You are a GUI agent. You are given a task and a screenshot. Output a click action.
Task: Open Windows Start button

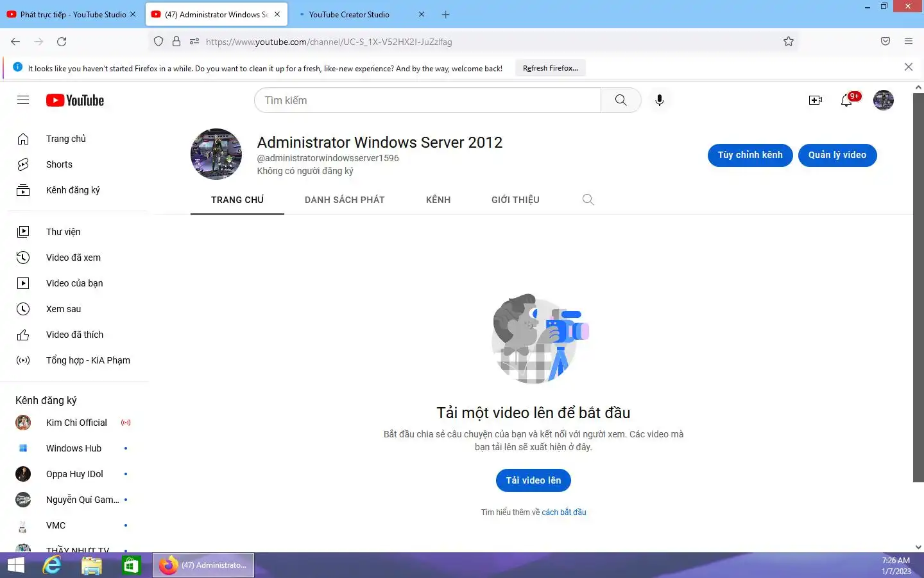[16, 565]
